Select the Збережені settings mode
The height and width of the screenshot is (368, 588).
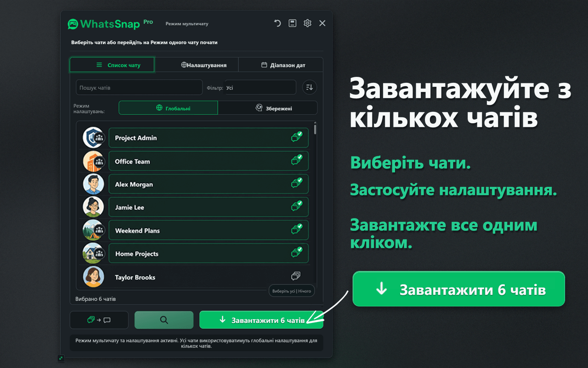click(267, 108)
